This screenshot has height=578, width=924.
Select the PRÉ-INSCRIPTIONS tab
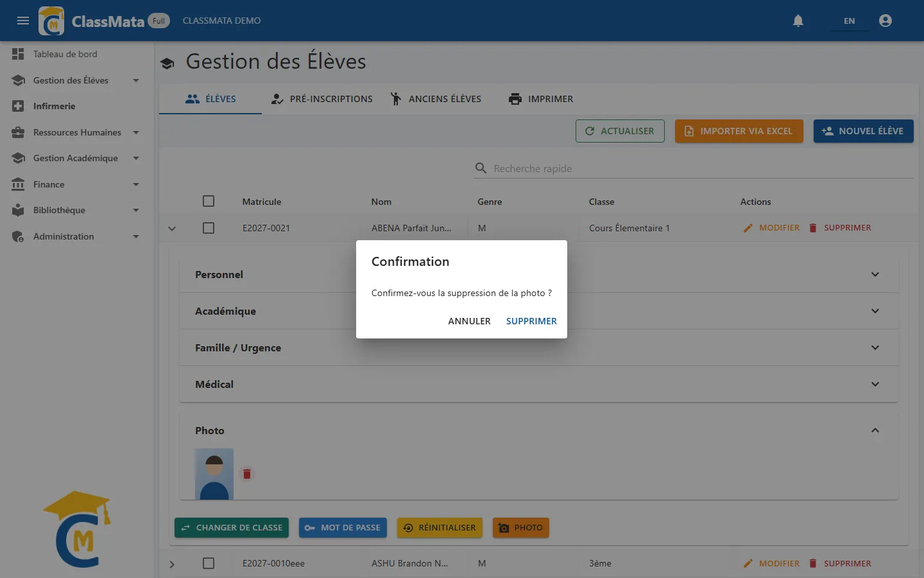[321, 99]
